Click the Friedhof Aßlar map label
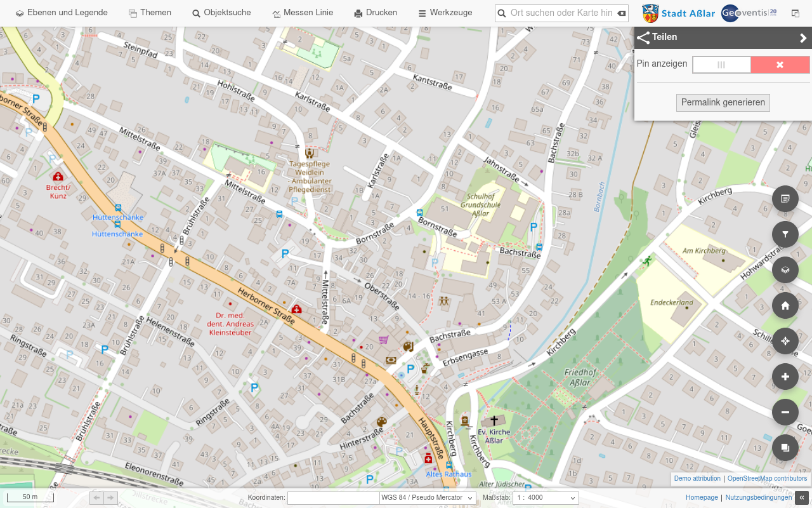Screen dimensions: 812x508 [580, 377]
